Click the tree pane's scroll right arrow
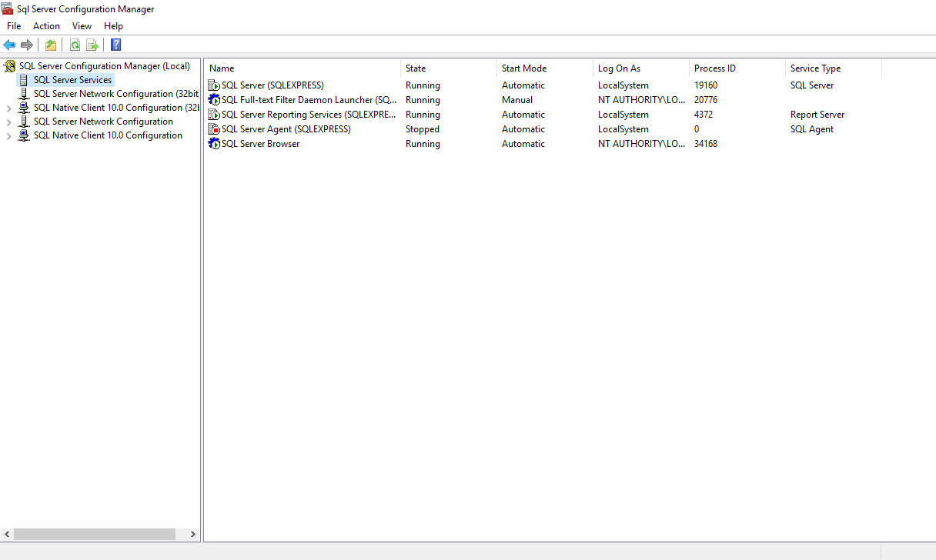This screenshot has width=936, height=560. [x=193, y=534]
